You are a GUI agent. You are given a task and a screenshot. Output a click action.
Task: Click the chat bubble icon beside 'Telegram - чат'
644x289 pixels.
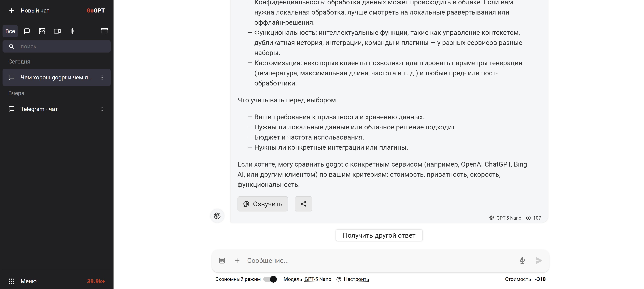point(11,109)
